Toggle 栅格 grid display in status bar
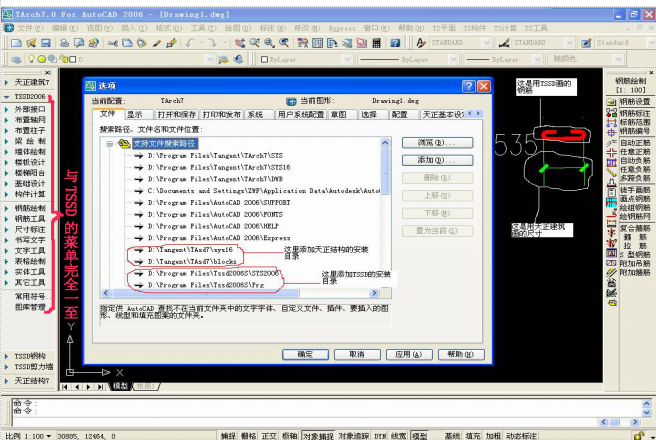The image size is (656, 440). pos(249,436)
